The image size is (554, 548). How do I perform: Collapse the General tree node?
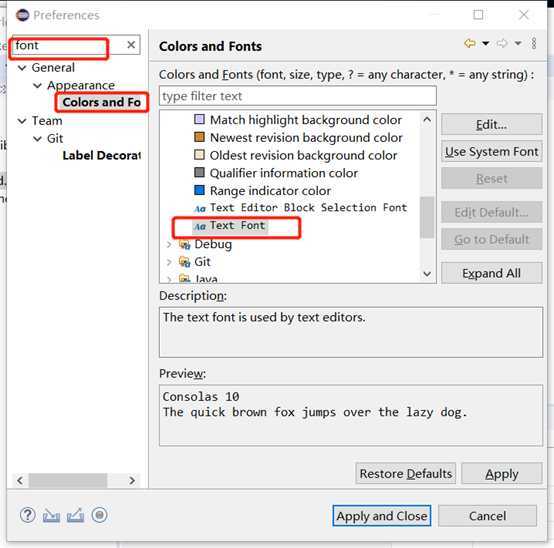(x=22, y=68)
